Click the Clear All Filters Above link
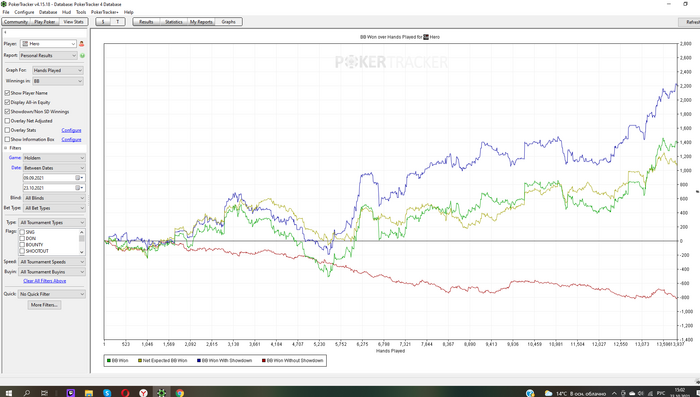Viewport: 700px width, 397px height. [45, 281]
